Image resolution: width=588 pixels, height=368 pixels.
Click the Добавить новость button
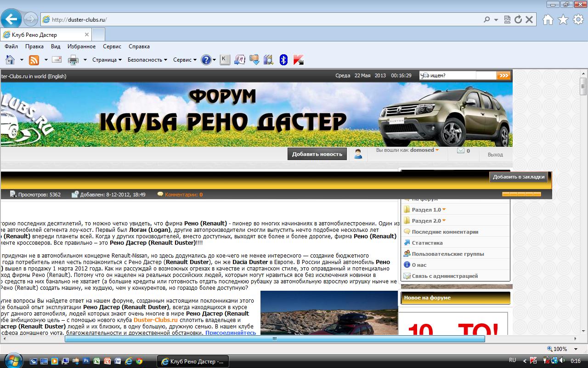tap(317, 154)
